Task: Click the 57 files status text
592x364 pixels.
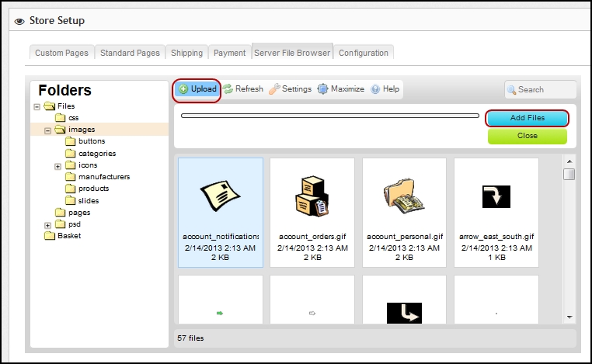Action: 190,338
